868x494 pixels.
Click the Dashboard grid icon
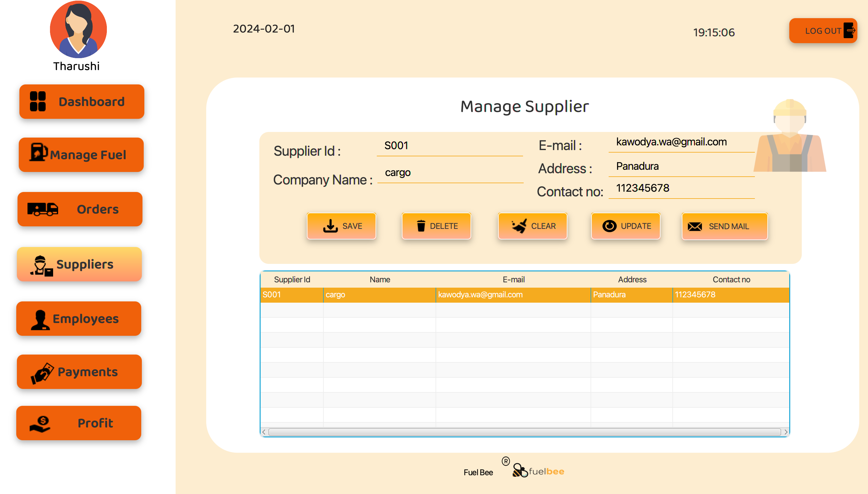pyautogui.click(x=37, y=101)
